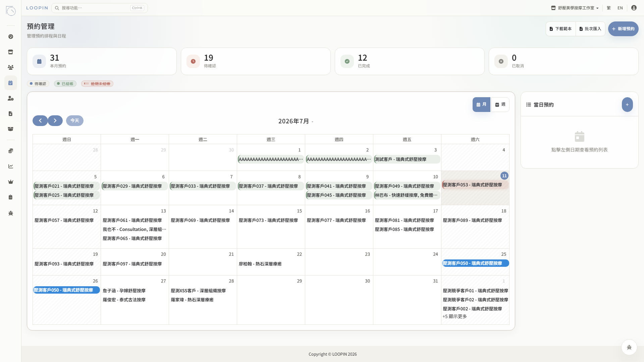Open the open-box inventory icon in sidebar
This screenshot has height=362, width=644.
11,129
